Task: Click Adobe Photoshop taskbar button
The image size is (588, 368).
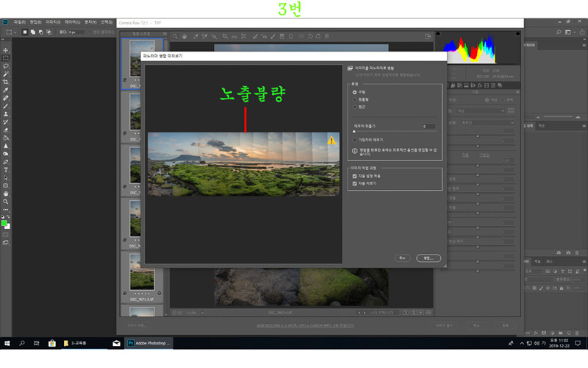Action: 148,343
